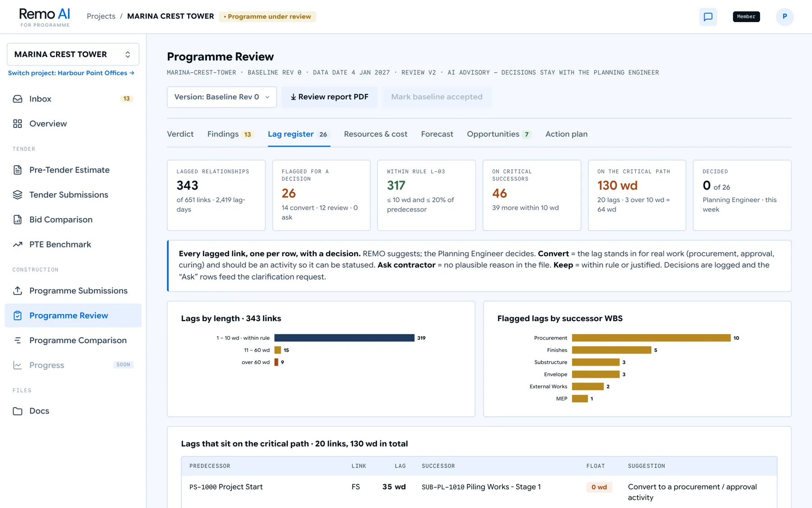Open the Forecast tab

[x=437, y=134]
